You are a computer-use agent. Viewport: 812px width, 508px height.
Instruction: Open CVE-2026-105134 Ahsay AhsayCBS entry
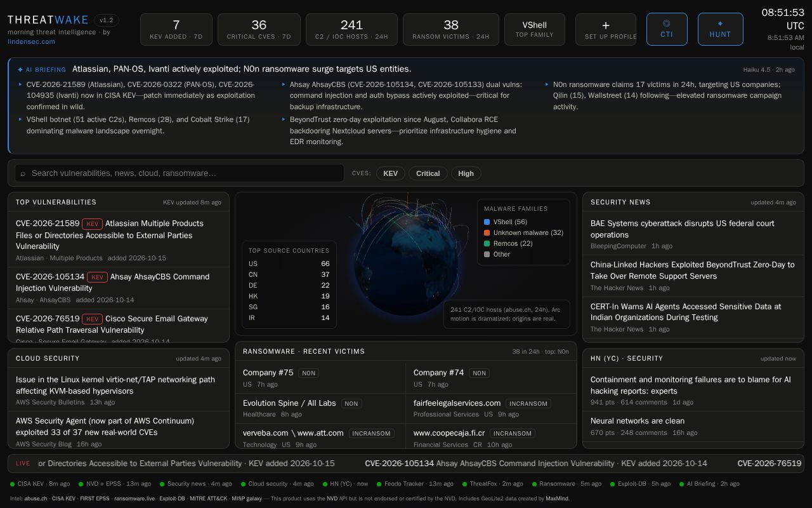coord(119,288)
